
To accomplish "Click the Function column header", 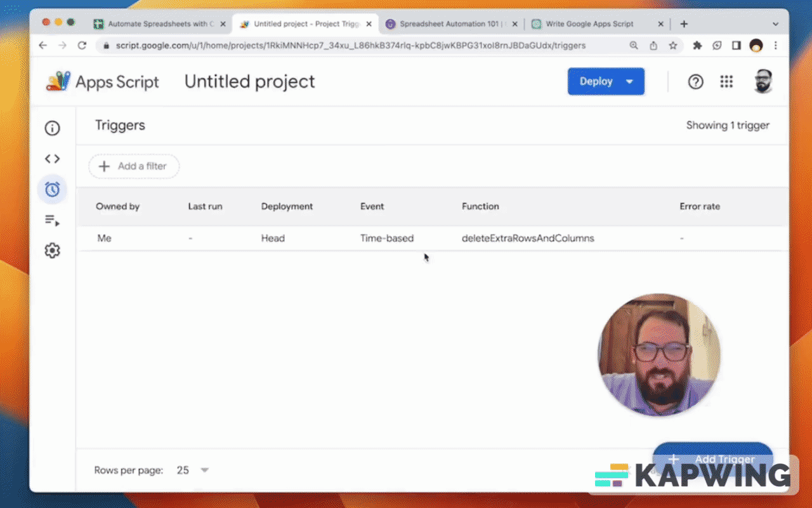I will pos(480,206).
